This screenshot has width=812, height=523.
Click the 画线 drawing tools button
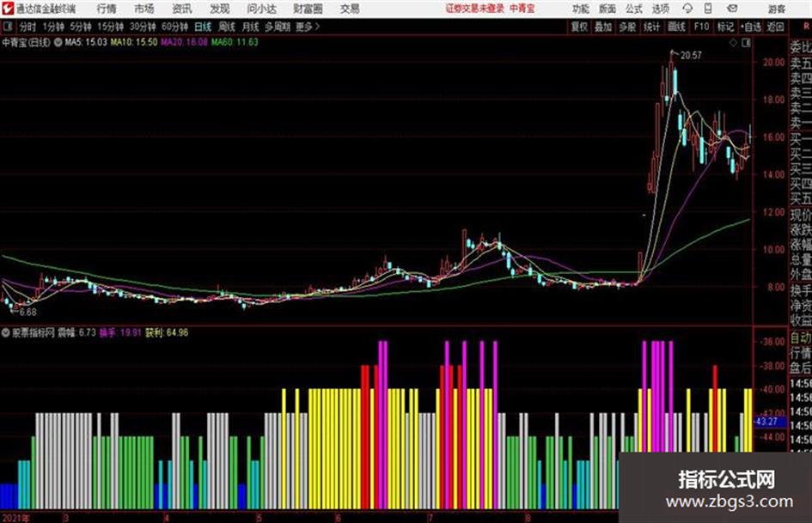pyautogui.click(x=676, y=27)
